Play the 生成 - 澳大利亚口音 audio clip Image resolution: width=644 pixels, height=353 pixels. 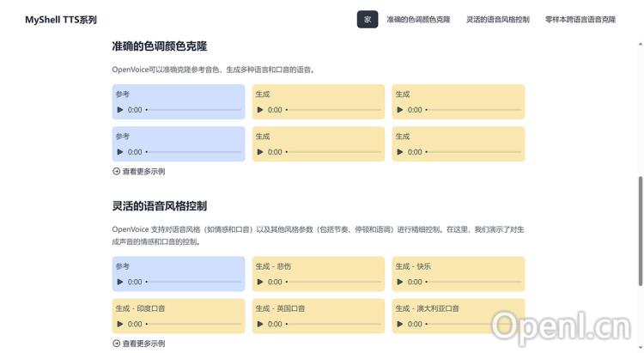[400, 324]
